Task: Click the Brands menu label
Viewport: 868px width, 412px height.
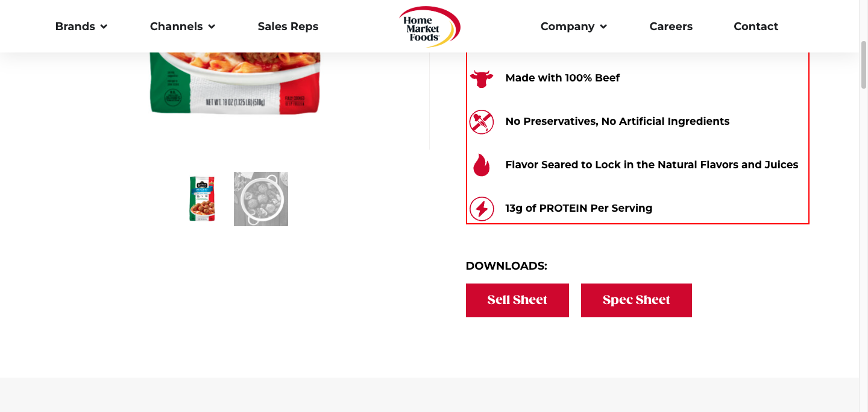Action: (75, 27)
